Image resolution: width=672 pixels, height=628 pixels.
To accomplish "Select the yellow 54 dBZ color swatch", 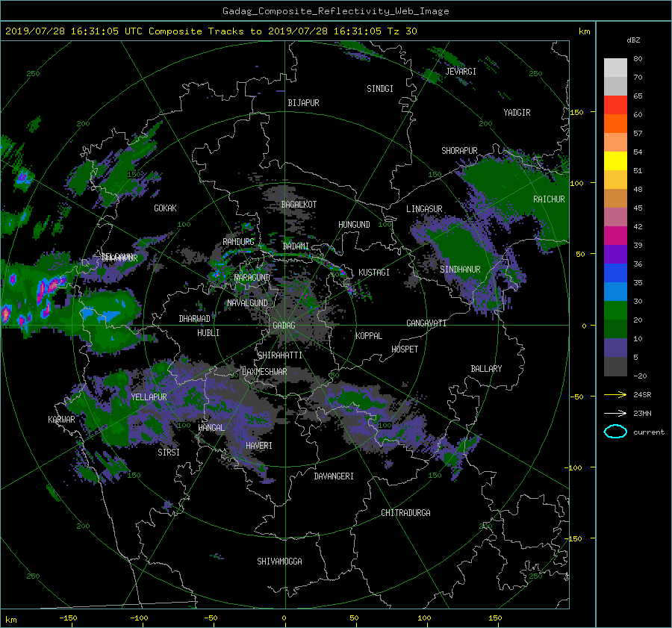I will (x=615, y=161).
